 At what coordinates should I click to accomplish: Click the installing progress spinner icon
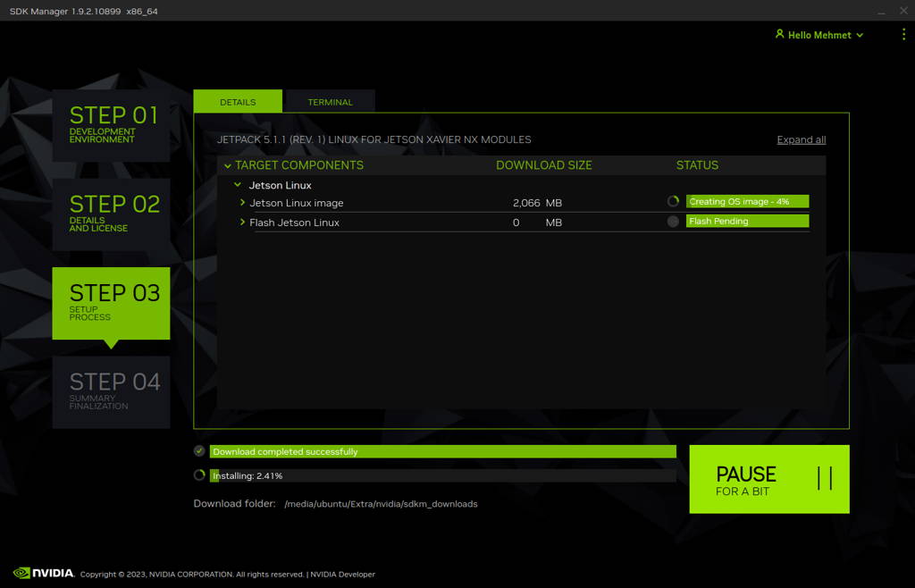point(199,475)
